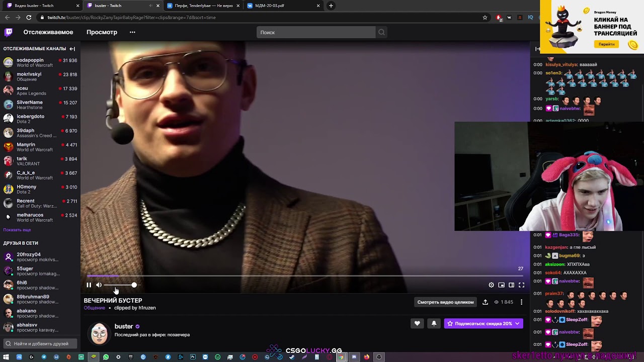Click the Перейти banner button

607,44
